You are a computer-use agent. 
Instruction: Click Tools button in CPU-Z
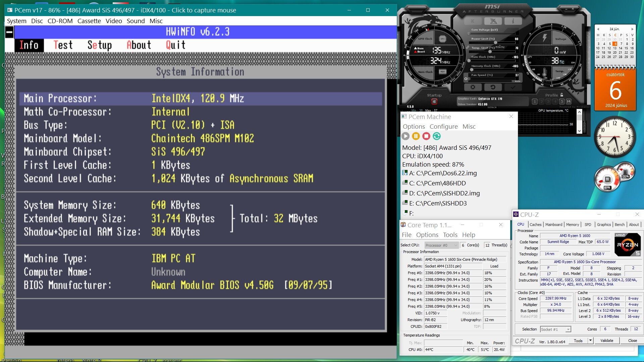point(578,341)
